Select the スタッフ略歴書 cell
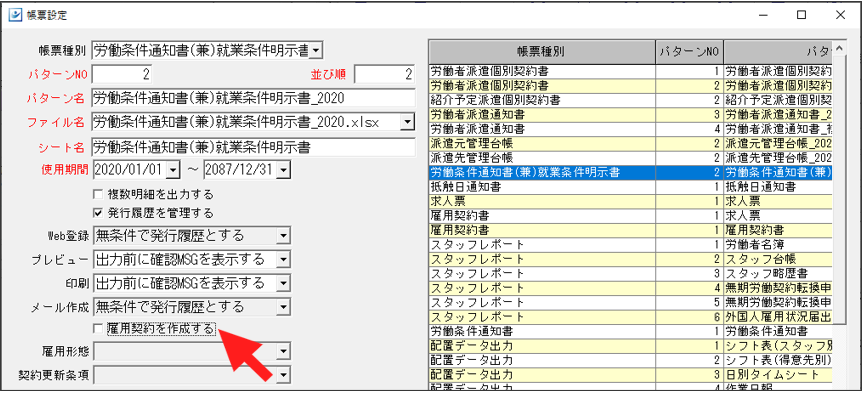Viewport: 864px width, 393px height. click(778, 273)
